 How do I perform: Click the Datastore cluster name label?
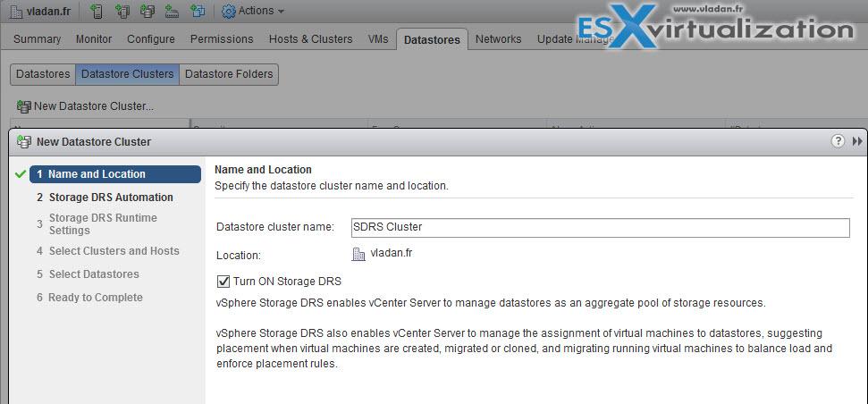[x=275, y=227]
